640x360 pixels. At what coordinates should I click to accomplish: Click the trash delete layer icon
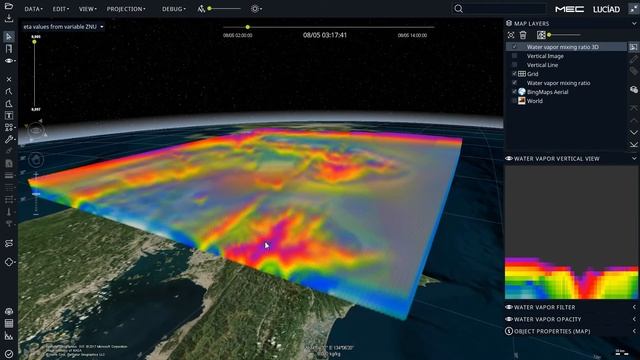point(523,35)
